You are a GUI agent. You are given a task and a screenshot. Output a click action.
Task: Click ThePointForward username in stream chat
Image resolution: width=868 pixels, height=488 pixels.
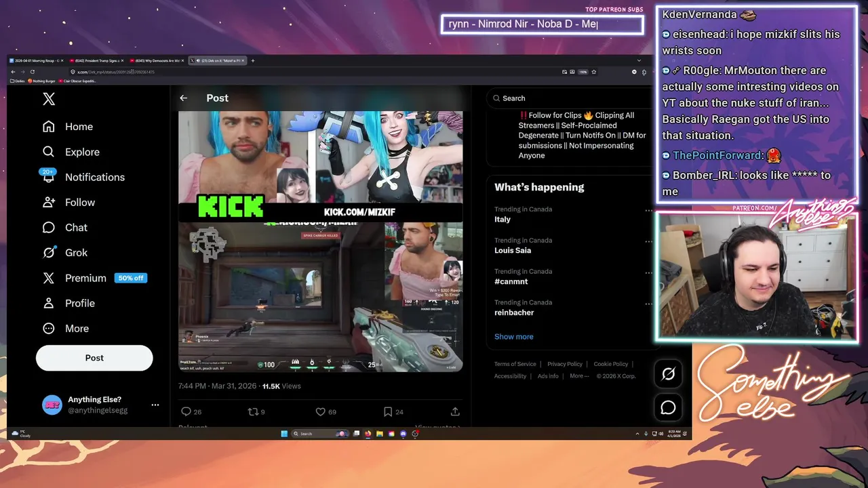[x=717, y=156]
